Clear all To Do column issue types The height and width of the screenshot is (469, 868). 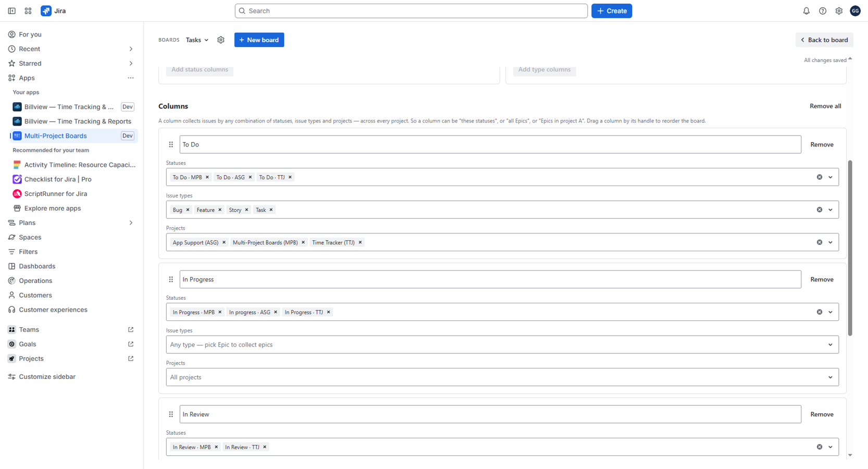819,210
